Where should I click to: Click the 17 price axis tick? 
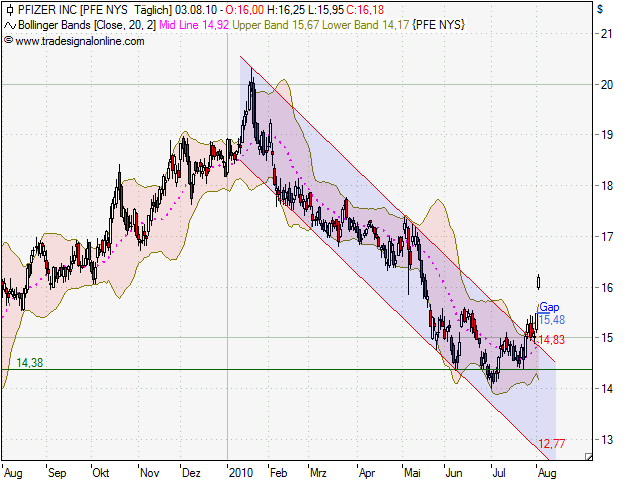607,236
